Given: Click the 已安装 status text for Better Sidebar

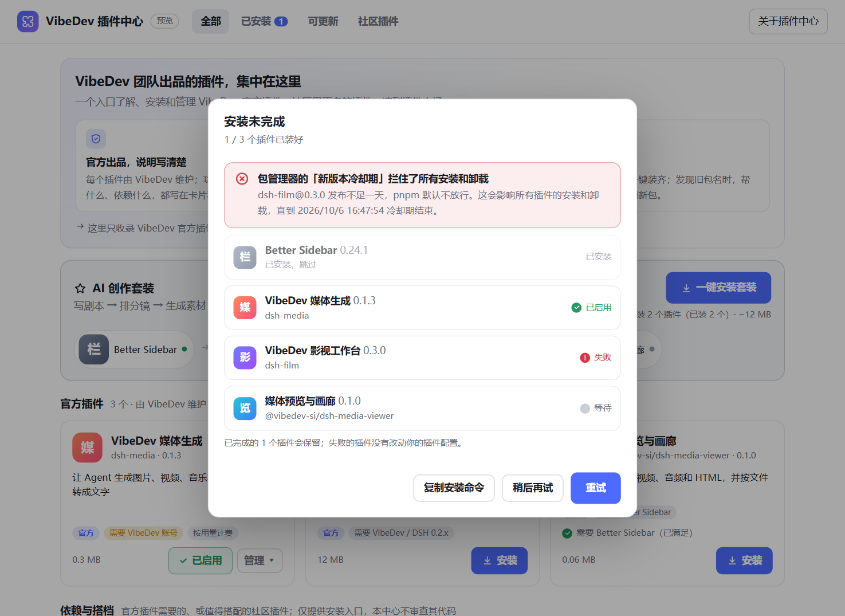Looking at the screenshot, I should 599,257.
